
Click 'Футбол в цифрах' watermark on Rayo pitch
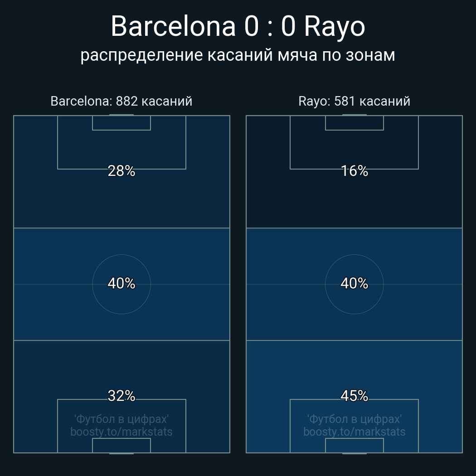(354, 419)
